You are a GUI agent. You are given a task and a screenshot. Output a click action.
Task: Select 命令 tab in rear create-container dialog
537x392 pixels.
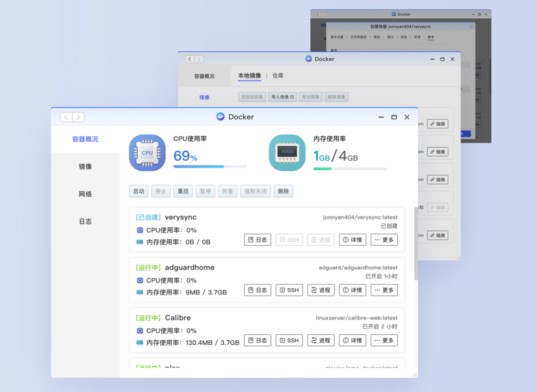(x=431, y=37)
